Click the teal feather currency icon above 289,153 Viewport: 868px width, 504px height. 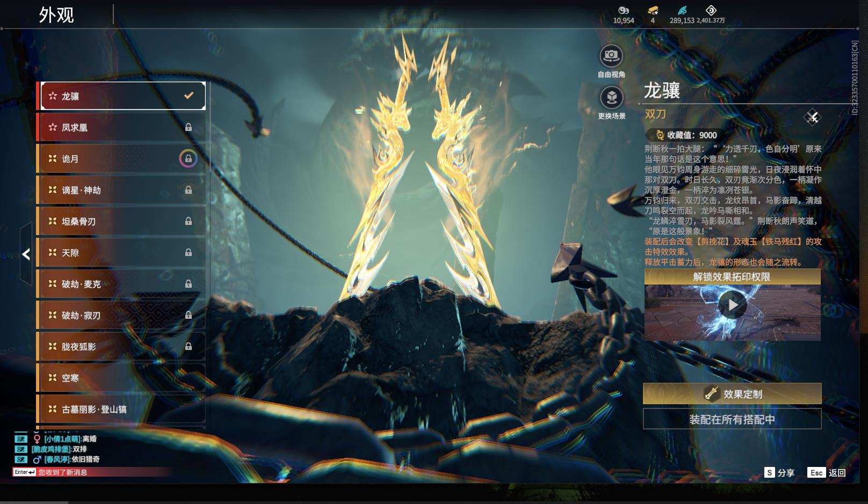pos(682,10)
